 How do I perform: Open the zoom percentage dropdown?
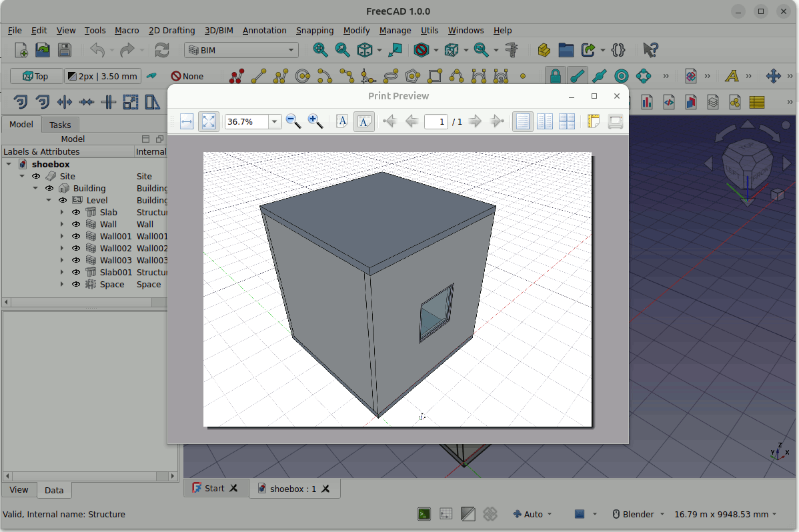pos(274,121)
